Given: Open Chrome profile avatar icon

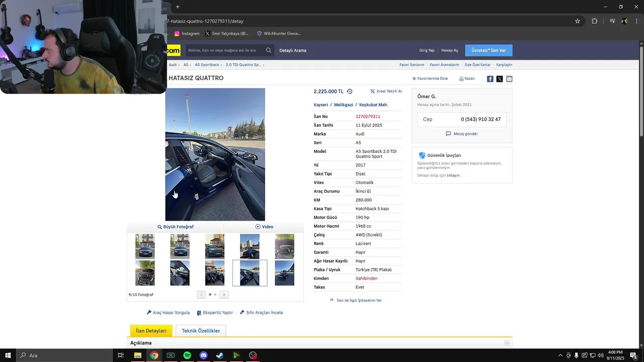Looking at the screenshot, I should click(x=624, y=21).
